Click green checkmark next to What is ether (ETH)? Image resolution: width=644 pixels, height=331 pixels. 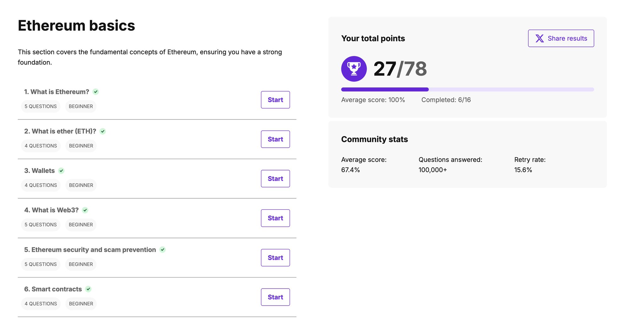pos(103,131)
